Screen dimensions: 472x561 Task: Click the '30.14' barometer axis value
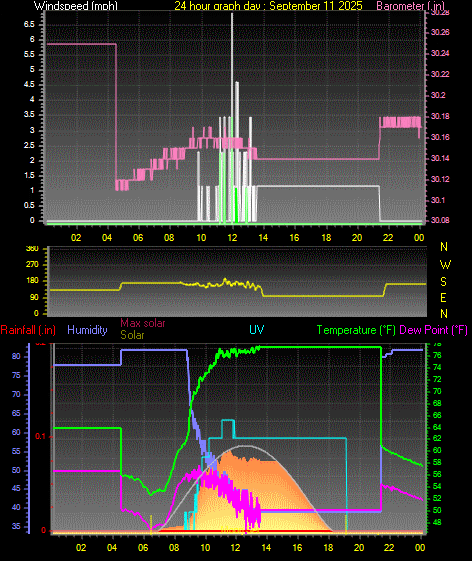pyautogui.click(x=440, y=158)
